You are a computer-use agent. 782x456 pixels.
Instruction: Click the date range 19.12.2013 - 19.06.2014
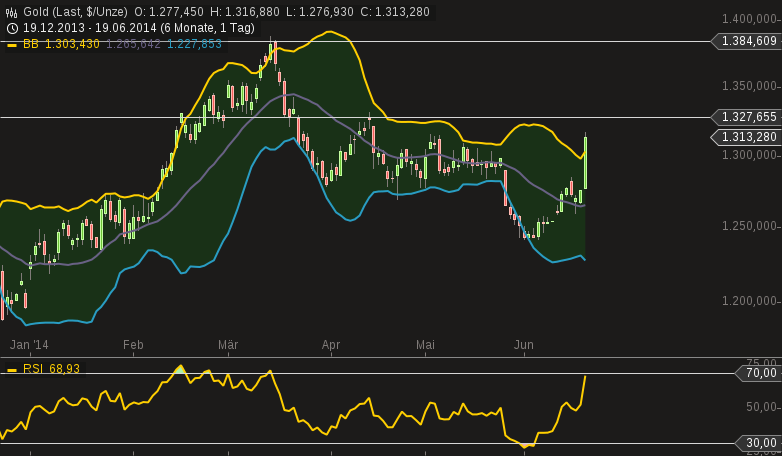pos(90,28)
